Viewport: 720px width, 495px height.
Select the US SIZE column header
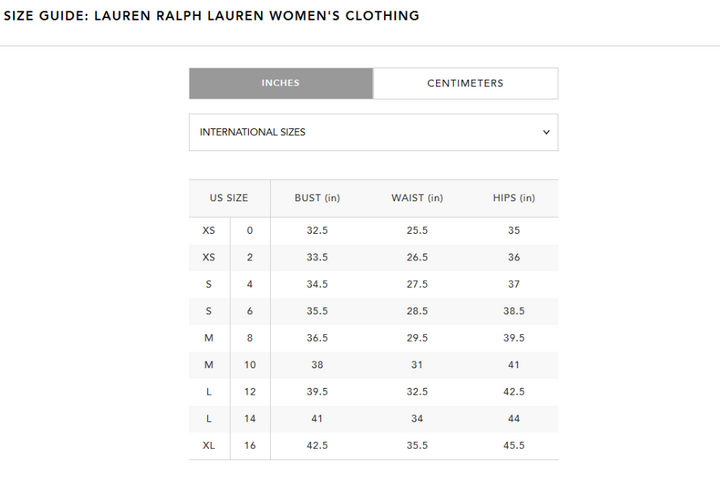pyautogui.click(x=229, y=198)
